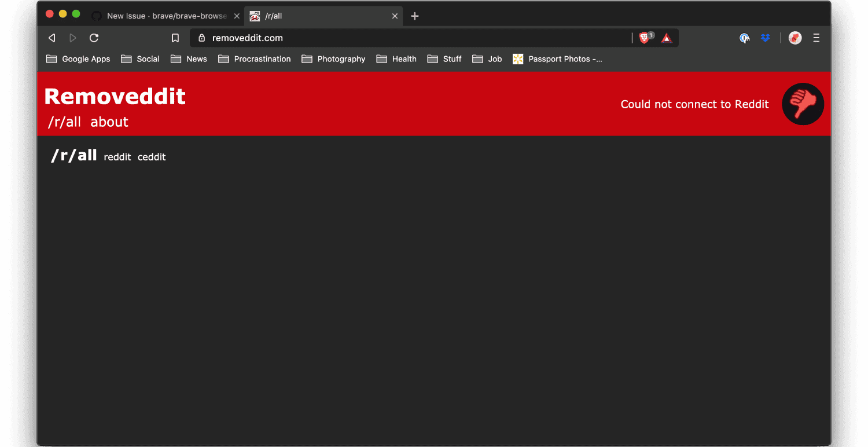
Task: Bookmark this page with the bookmark icon
Action: pos(175,38)
